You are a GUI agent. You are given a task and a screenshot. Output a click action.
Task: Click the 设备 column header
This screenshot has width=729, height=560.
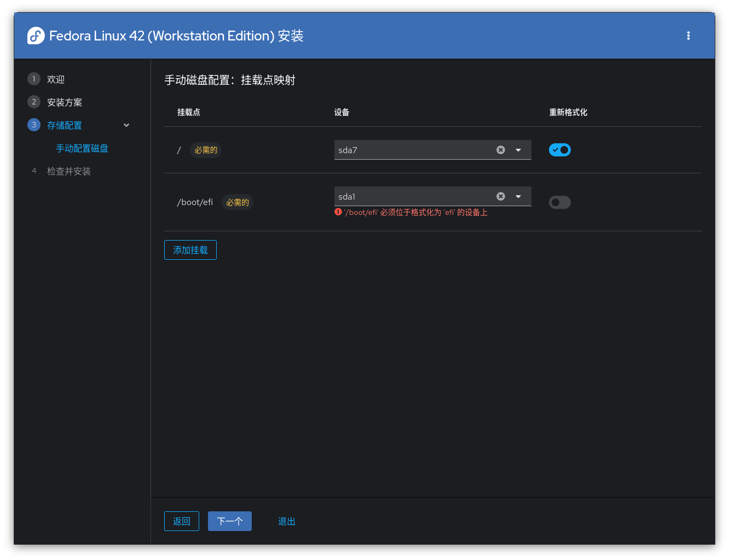[342, 112]
